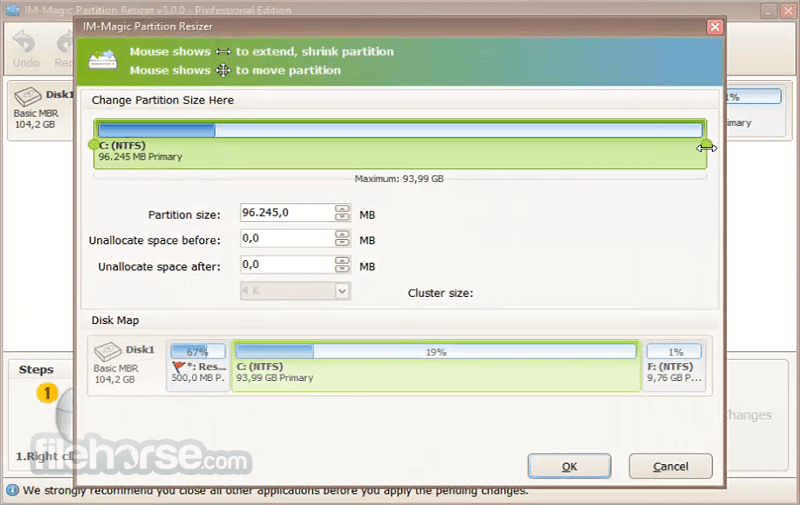Click the main window title bar app icon
The width and height of the screenshot is (800, 505).
tap(12, 9)
